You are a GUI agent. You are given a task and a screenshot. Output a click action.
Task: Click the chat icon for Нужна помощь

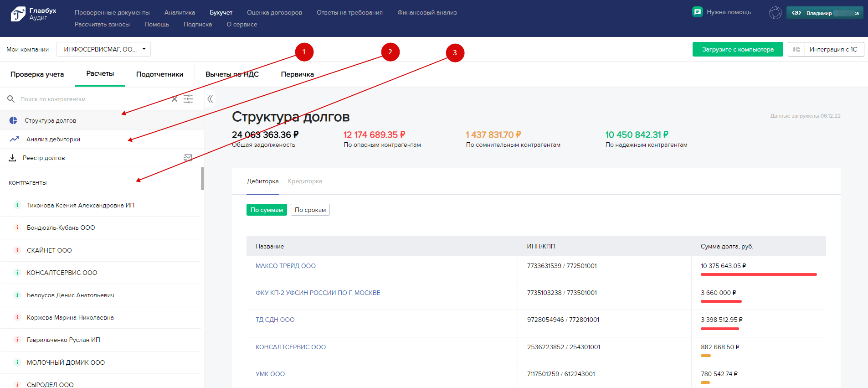(x=697, y=12)
